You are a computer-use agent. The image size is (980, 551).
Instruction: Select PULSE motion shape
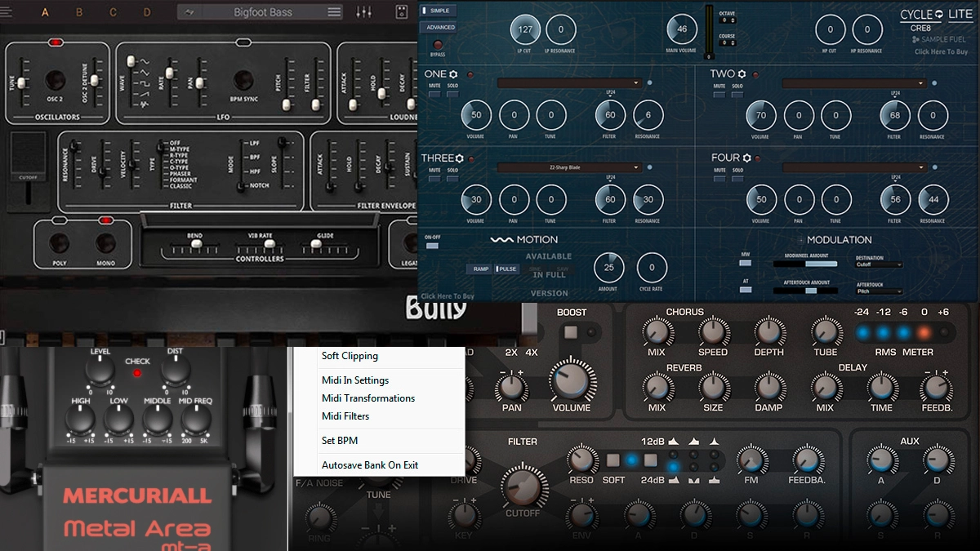pyautogui.click(x=506, y=269)
